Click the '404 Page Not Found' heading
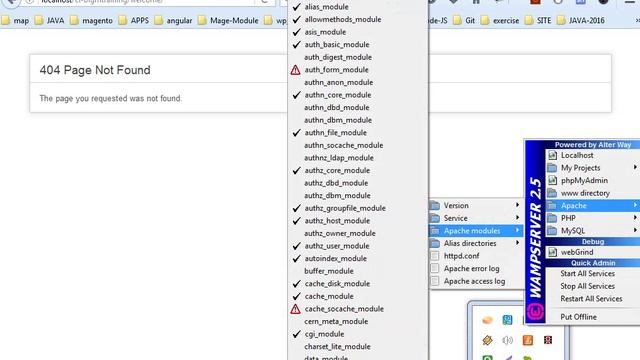Screen dimensions: 640x360 tap(95, 70)
